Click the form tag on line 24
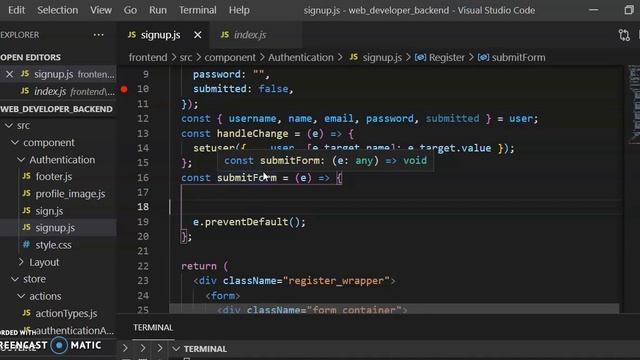The image size is (640, 360). (x=222, y=296)
